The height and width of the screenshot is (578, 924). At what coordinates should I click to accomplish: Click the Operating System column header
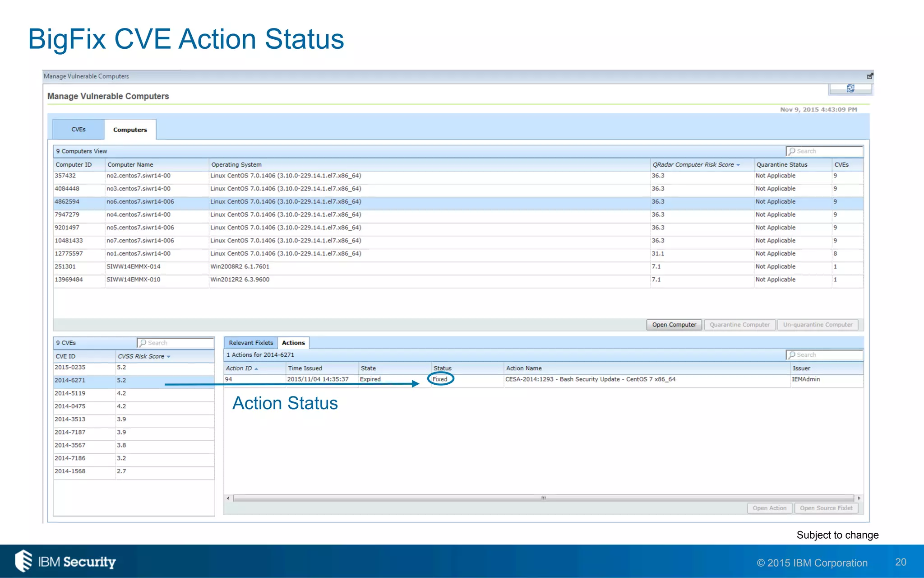429,165
